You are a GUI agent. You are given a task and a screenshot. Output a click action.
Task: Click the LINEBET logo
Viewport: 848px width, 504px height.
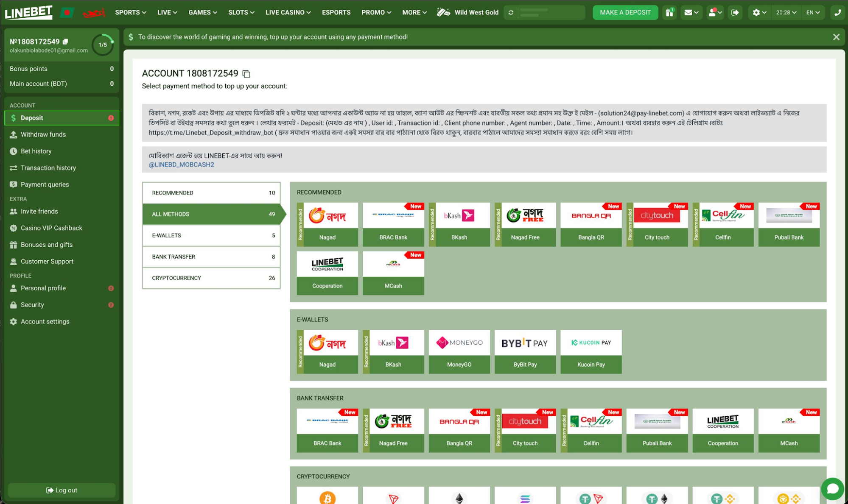coord(29,12)
